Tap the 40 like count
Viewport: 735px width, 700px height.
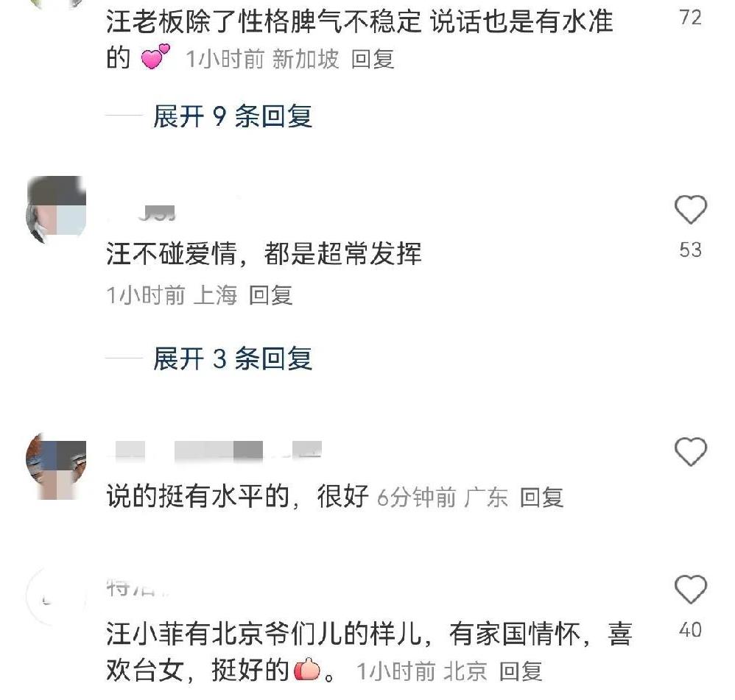691,630
